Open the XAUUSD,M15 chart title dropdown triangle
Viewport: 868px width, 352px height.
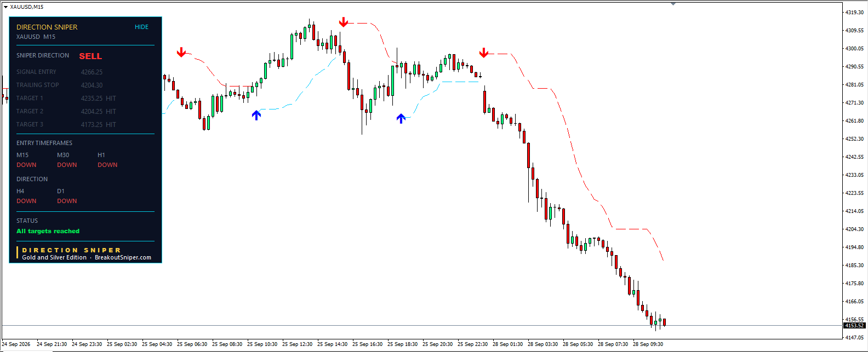pyautogui.click(x=5, y=7)
